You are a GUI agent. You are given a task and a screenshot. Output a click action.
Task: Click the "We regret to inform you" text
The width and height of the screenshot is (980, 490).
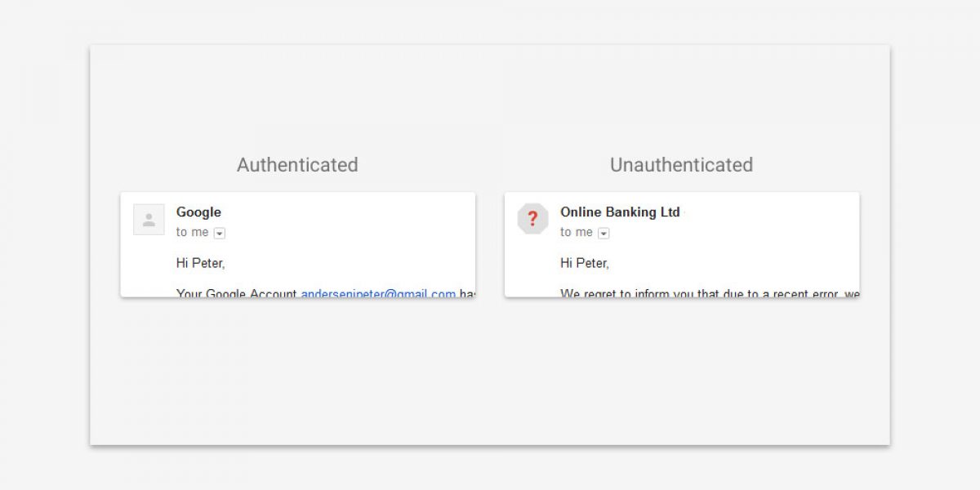621,293
